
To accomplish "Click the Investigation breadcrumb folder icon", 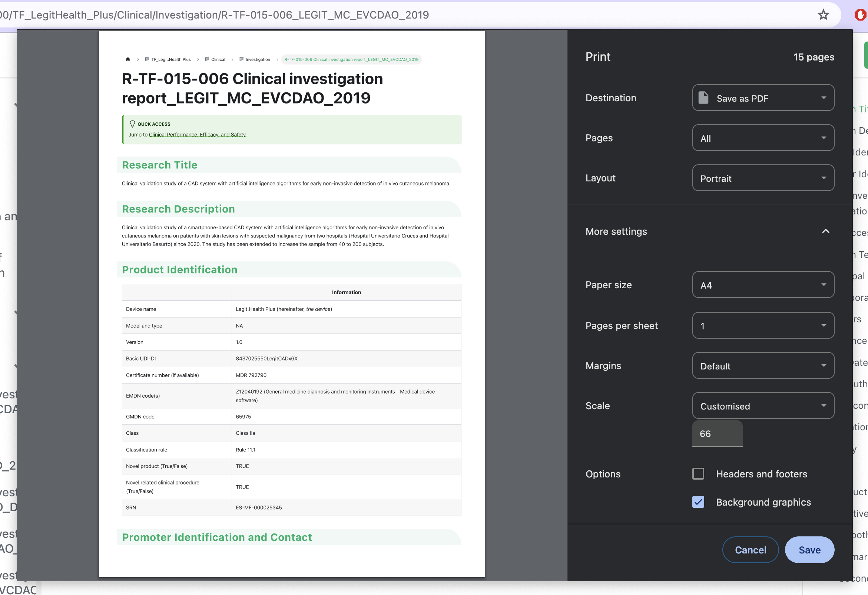I will [x=241, y=59].
